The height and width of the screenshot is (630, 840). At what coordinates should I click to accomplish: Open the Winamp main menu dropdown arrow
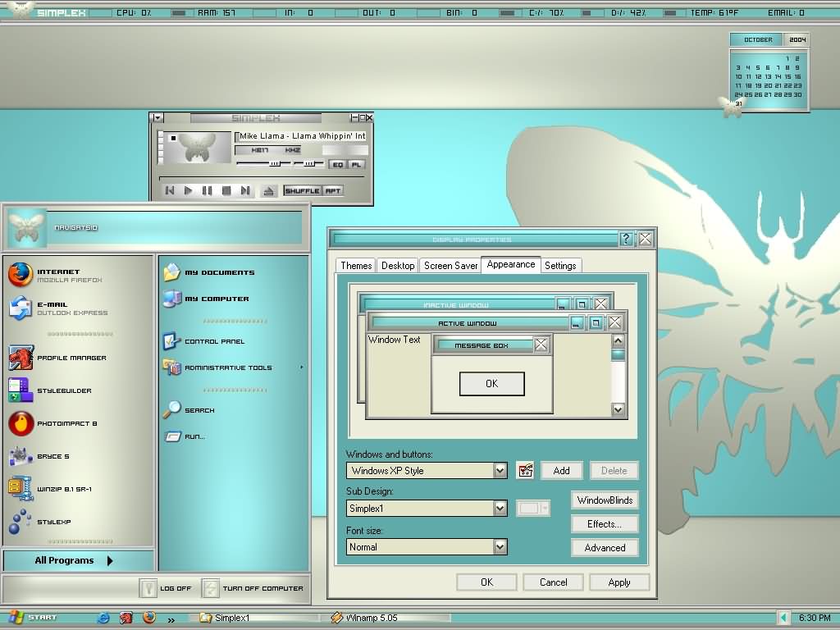pyautogui.click(x=157, y=117)
